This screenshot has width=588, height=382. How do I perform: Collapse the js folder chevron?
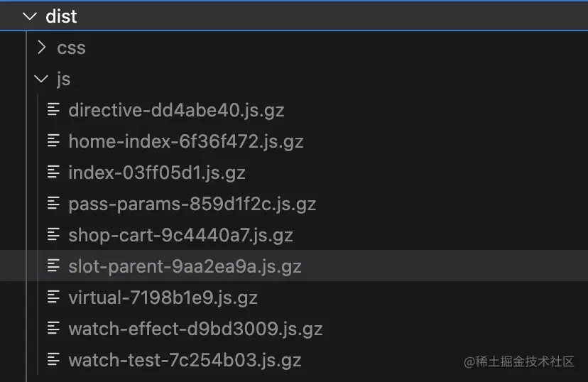pyautogui.click(x=42, y=79)
